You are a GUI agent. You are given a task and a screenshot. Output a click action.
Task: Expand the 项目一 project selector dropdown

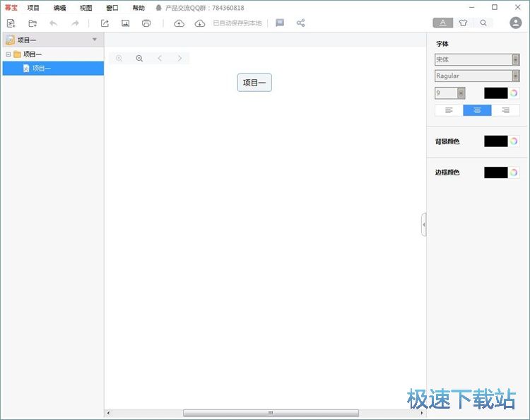95,40
